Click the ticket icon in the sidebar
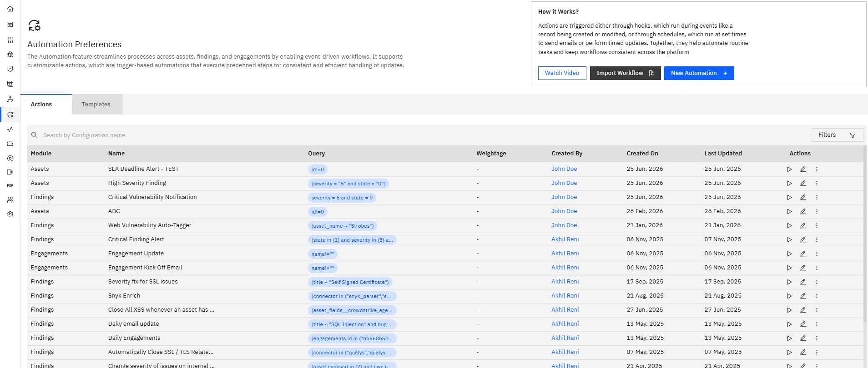 (x=10, y=144)
